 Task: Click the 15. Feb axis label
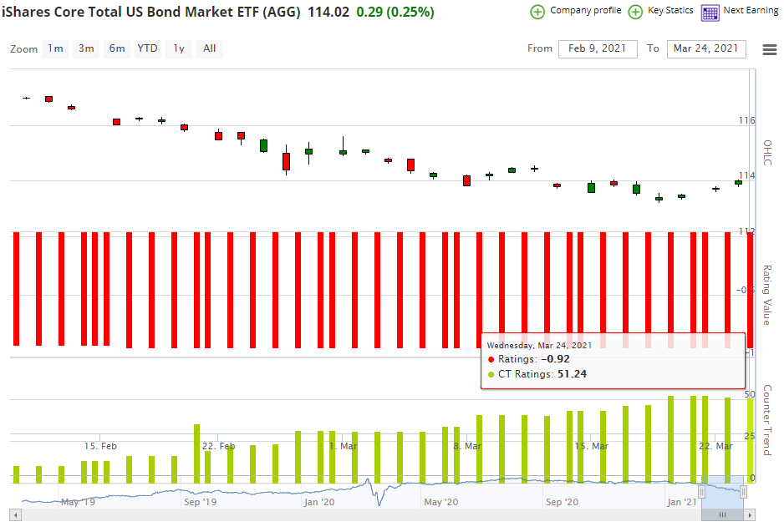point(100,446)
